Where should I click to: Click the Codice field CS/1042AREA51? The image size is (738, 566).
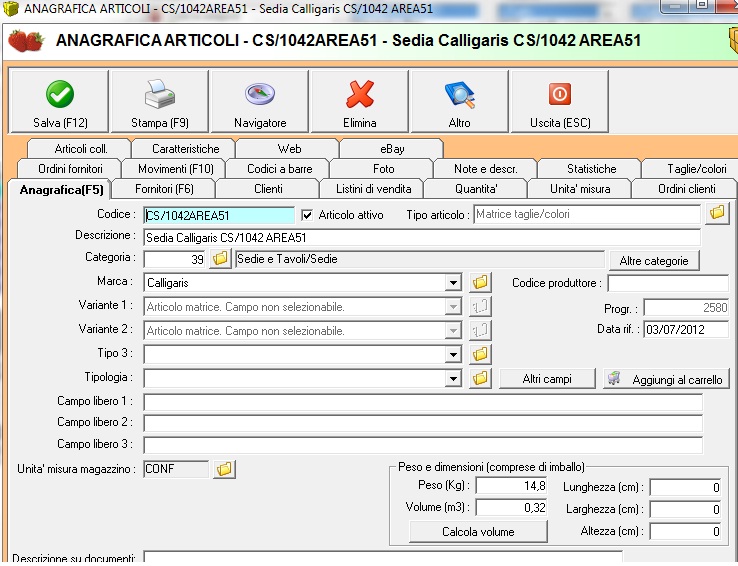[x=219, y=215]
